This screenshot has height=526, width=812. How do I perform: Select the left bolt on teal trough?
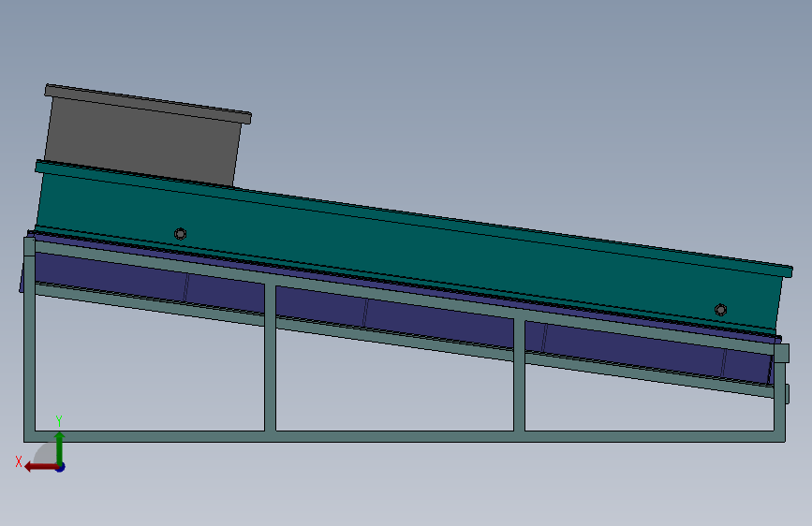click(180, 234)
